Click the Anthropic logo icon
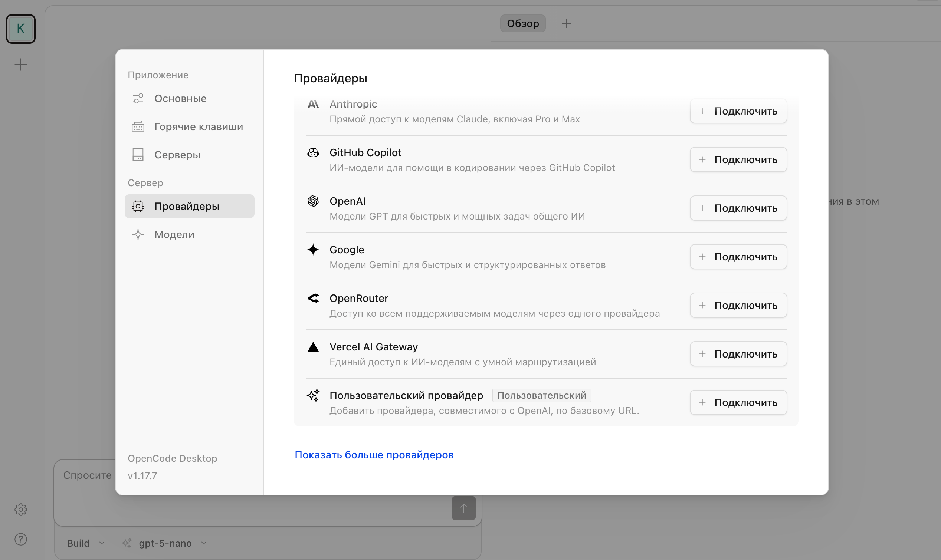 click(313, 104)
